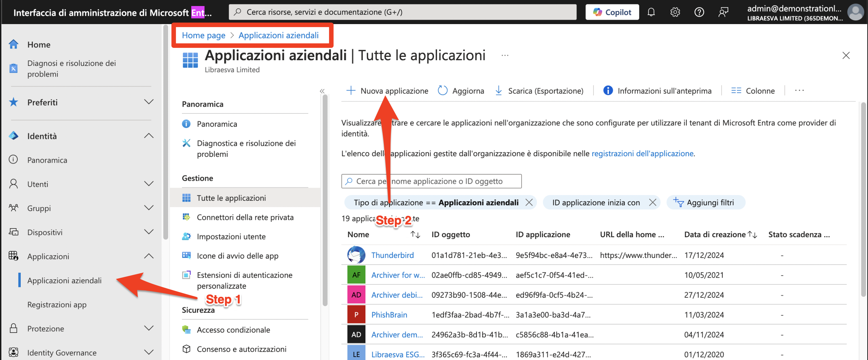Click Nuova applicazione button
Viewport: 868px width, 360px height.
388,91
